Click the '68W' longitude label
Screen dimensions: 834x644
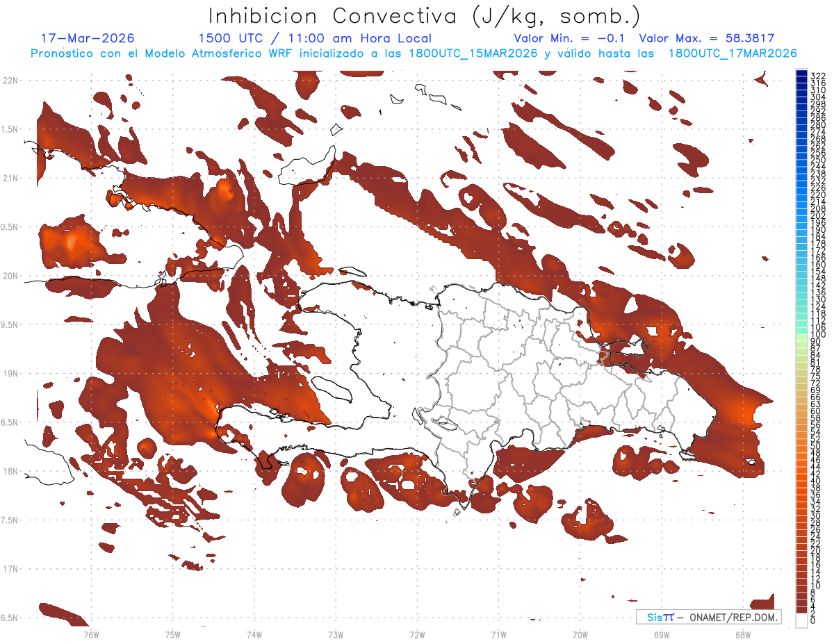pyautogui.click(x=743, y=635)
